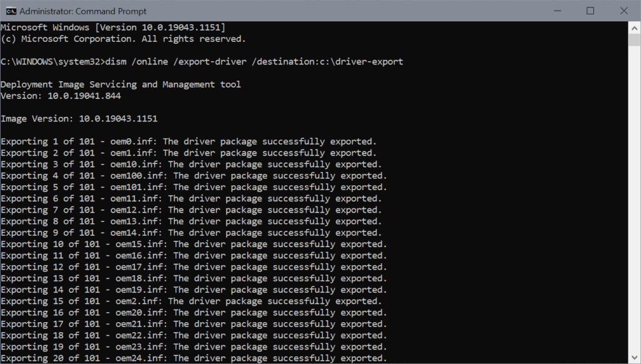The image size is (641, 364).
Task: Click the copyright notice line
Action: pyautogui.click(x=123, y=38)
